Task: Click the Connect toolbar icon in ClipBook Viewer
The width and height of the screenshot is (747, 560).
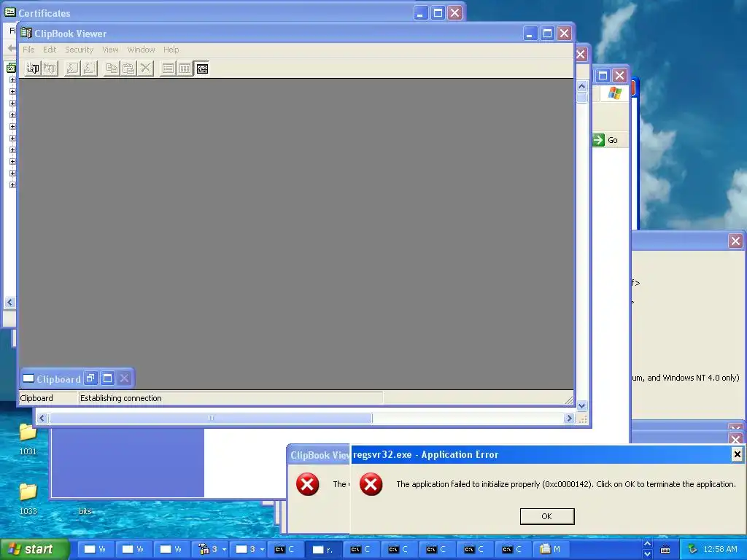Action: coord(33,69)
